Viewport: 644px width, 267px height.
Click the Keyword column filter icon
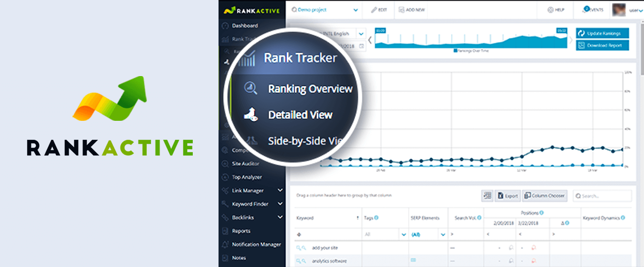[x=299, y=235]
